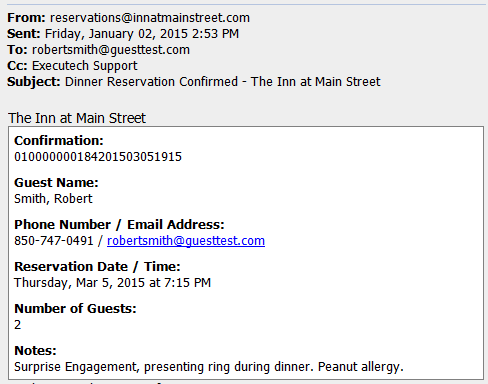The width and height of the screenshot is (488, 384).
Task: Click the phone number 850-747-0491
Action: click(54, 241)
